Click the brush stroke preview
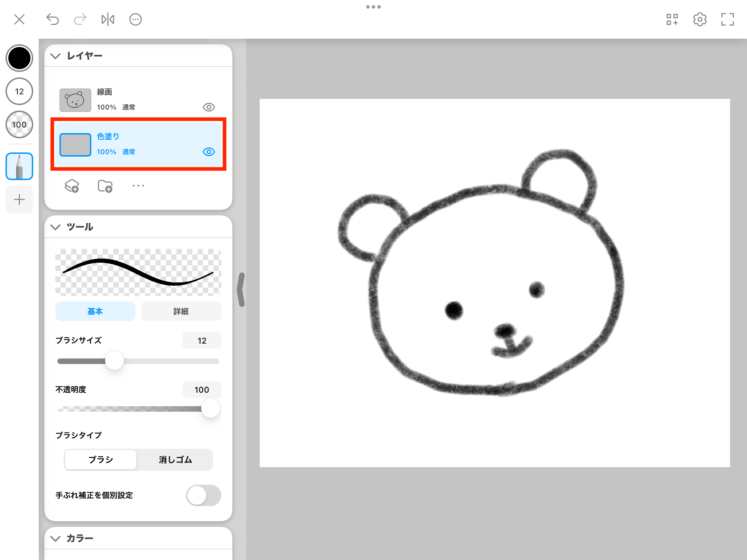This screenshot has width=747, height=560. tap(138, 272)
